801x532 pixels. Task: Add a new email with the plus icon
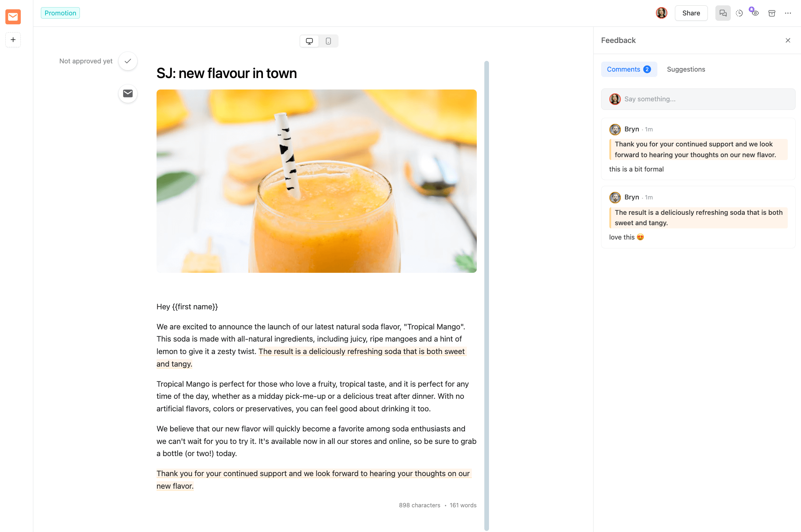coord(13,40)
